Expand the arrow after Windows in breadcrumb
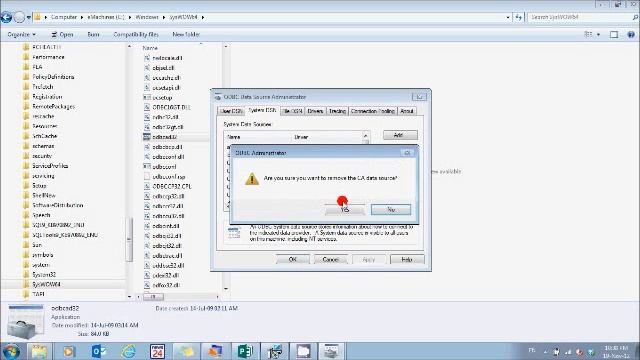Viewport: 640px width, 360px height. coord(164,18)
